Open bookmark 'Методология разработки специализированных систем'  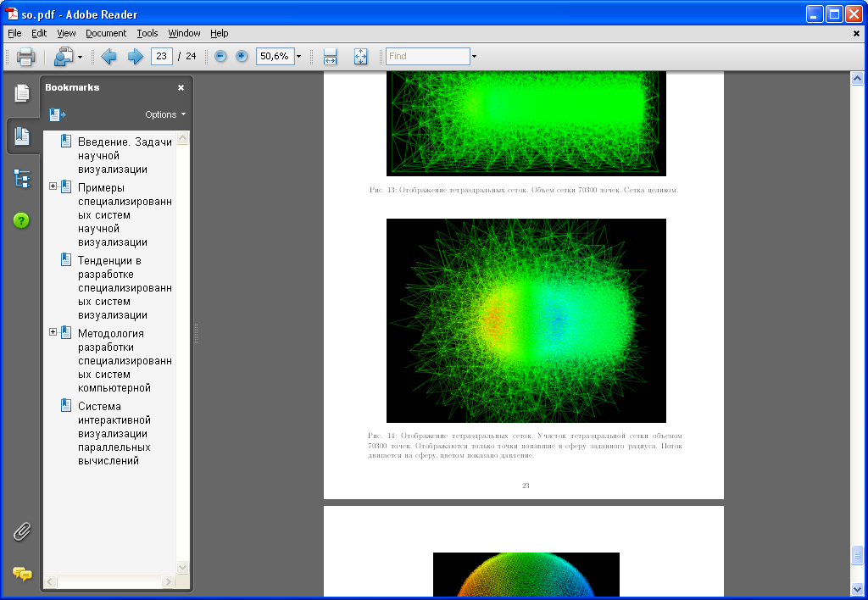point(125,361)
